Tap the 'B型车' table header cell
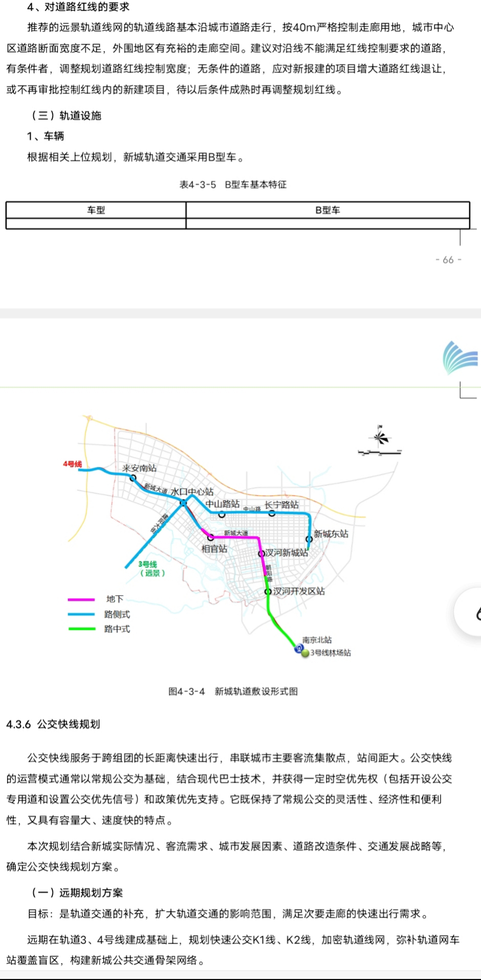This screenshot has height=980, width=481. click(x=327, y=210)
